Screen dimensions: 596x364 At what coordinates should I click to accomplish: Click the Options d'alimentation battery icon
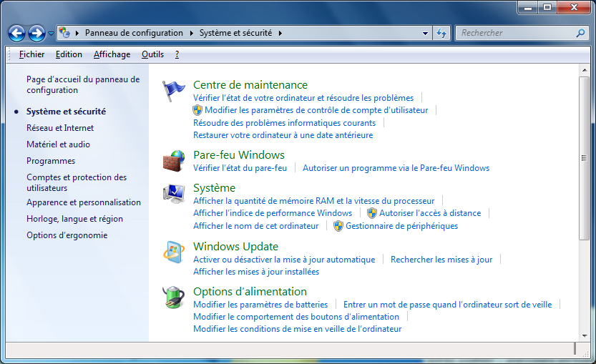click(174, 297)
